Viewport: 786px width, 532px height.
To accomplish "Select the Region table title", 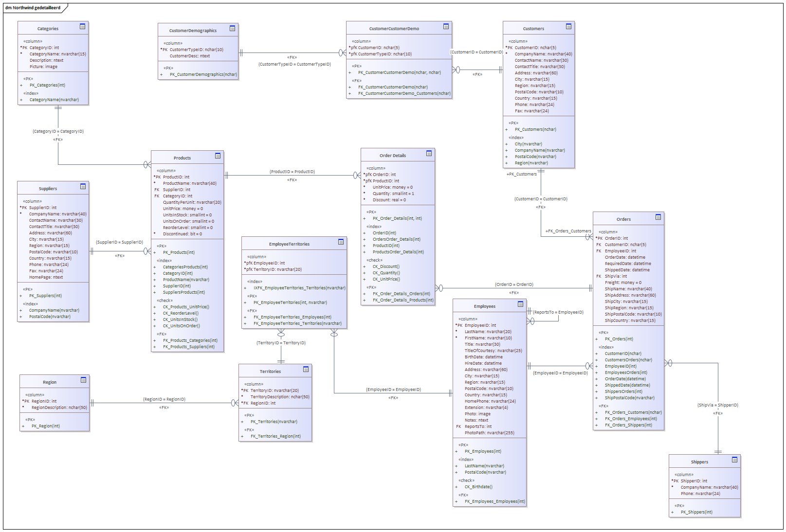I will (x=49, y=382).
